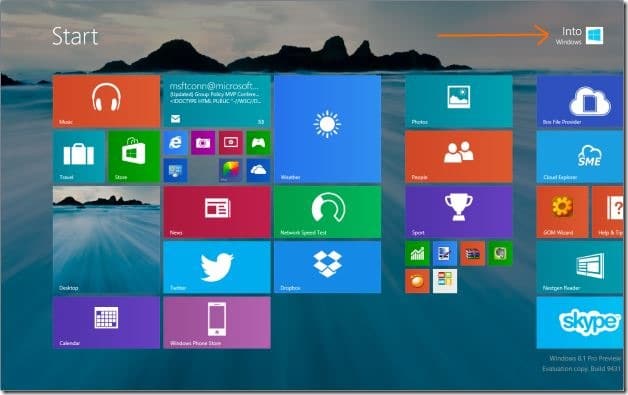Launch the Cloud Explorer SME tile
Viewport: 628px width, 395px height.
click(x=580, y=157)
